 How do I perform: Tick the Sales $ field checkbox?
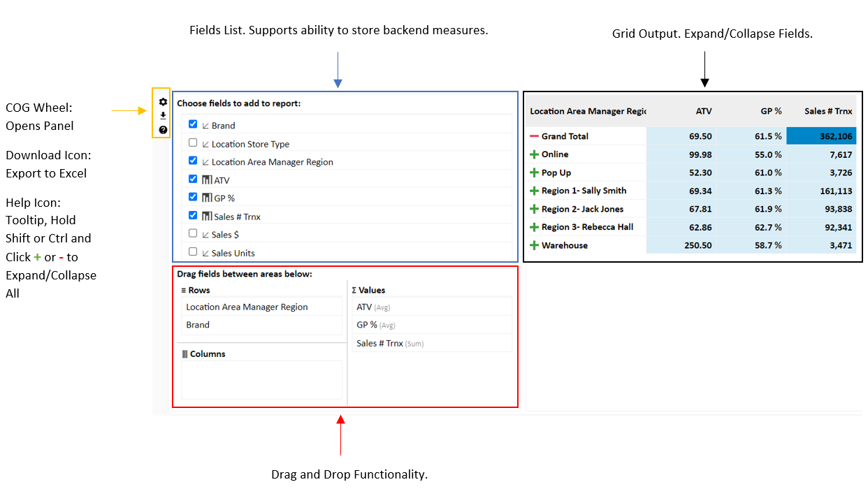coord(193,233)
